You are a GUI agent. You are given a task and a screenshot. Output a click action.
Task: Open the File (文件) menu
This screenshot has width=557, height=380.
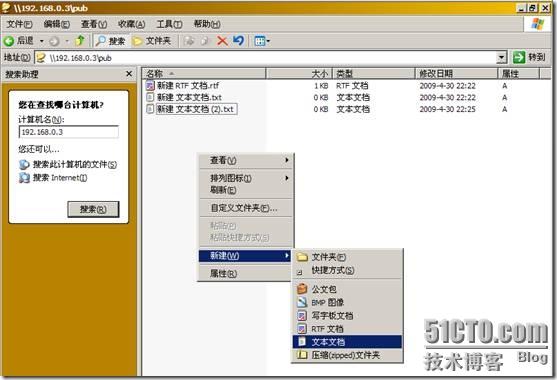point(20,24)
